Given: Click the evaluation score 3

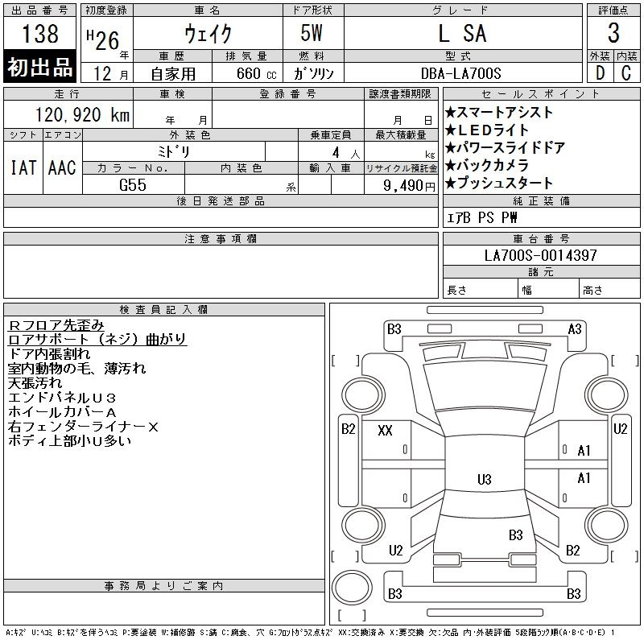Looking at the screenshot, I should (613, 34).
